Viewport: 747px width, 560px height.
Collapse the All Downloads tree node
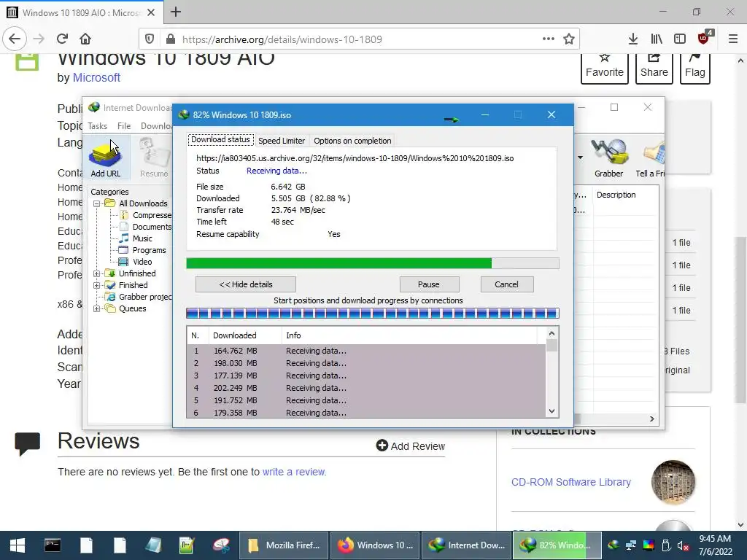tap(97, 203)
